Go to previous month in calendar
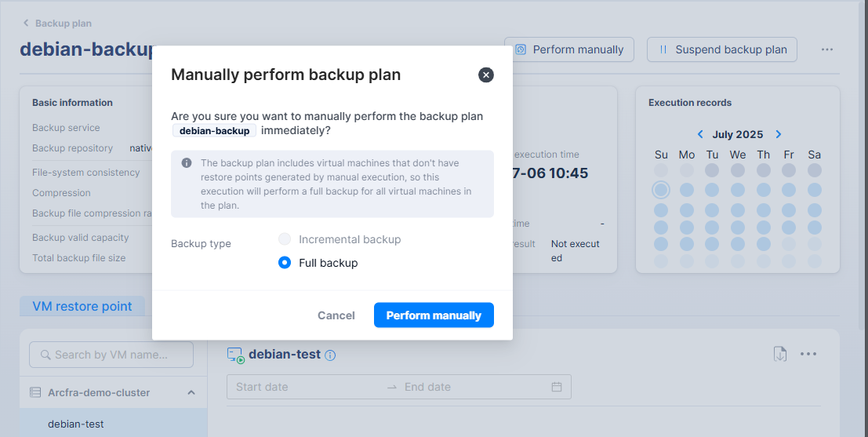This screenshot has height=437, width=868. coord(700,134)
